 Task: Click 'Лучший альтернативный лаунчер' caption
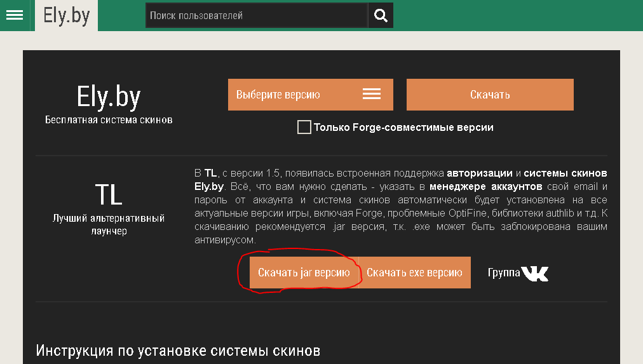coord(109,225)
